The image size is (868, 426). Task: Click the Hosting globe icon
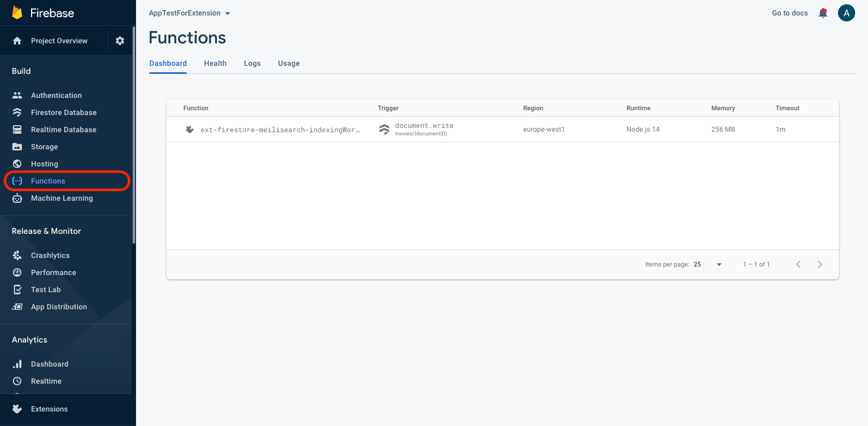17,164
